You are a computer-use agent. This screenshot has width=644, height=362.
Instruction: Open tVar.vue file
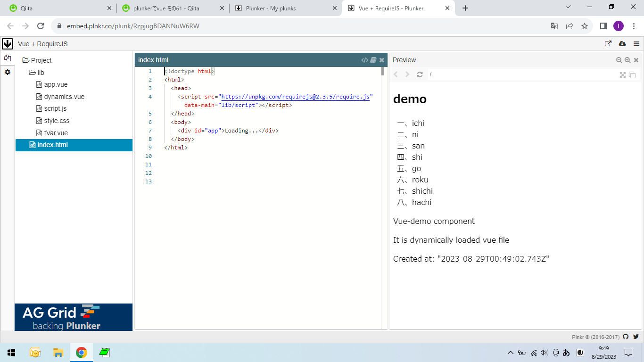point(52,133)
